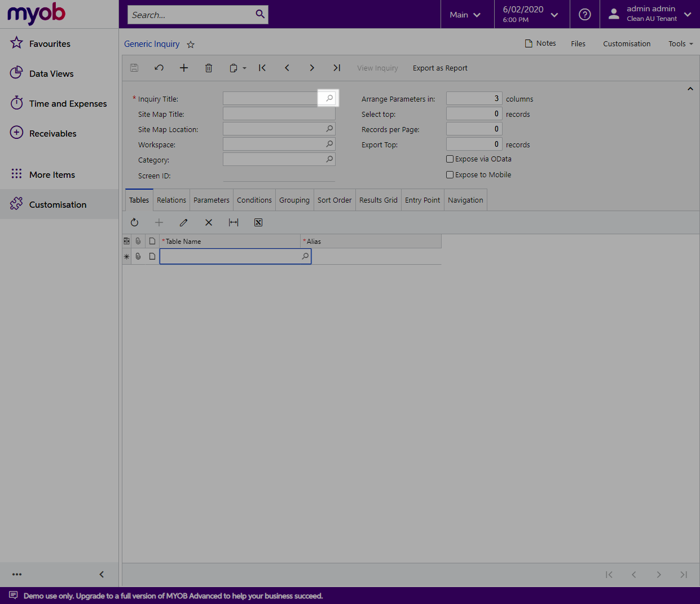The height and width of the screenshot is (604, 700).
Task: Open Time and Expenses workspace
Action: pos(59,103)
